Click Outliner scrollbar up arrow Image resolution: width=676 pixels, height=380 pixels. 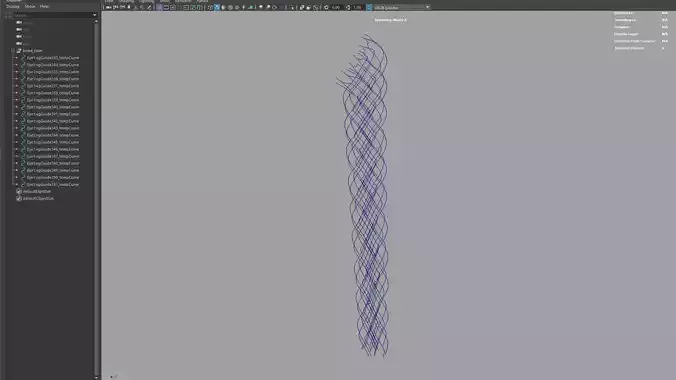tap(96, 21)
